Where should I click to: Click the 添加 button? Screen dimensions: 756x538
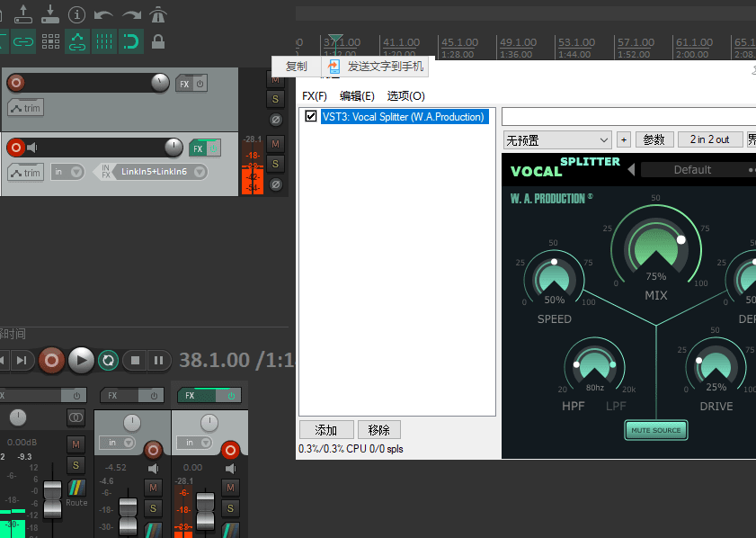[x=326, y=429]
